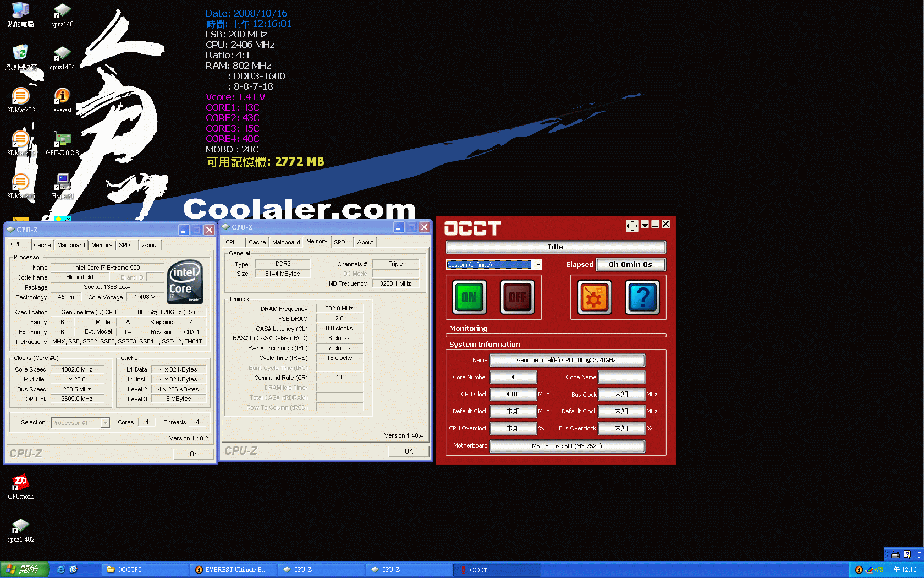This screenshot has width=924, height=578.
Task: Switch to Mainboard tab in left CPU-Z
Action: click(x=71, y=245)
